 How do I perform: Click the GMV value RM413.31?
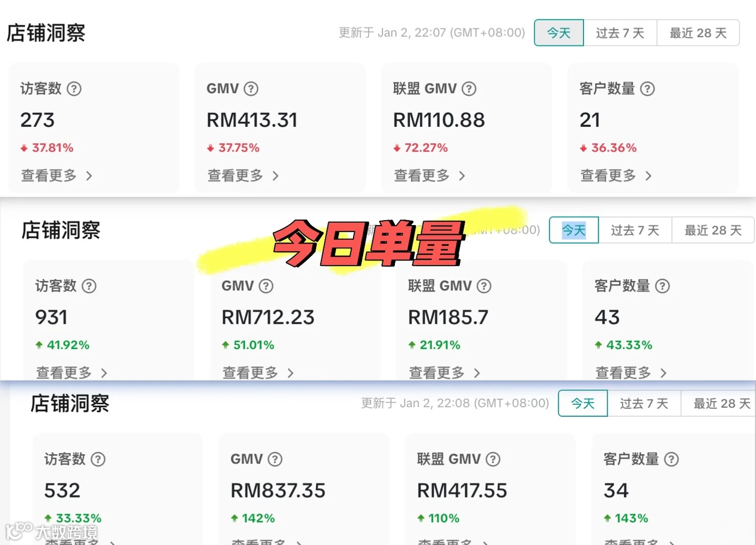pyautogui.click(x=252, y=120)
